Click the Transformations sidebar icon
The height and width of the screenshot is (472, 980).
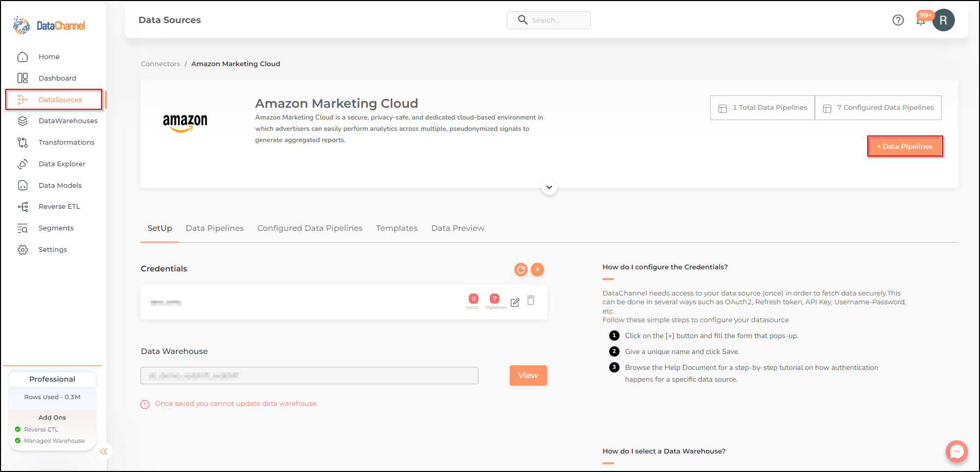click(x=23, y=142)
